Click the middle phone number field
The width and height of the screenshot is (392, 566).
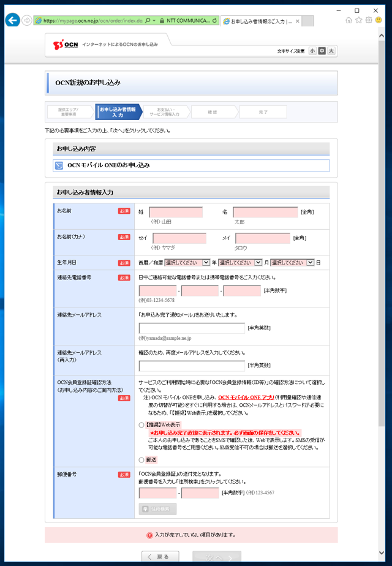pyautogui.click(x=200, y=290)
